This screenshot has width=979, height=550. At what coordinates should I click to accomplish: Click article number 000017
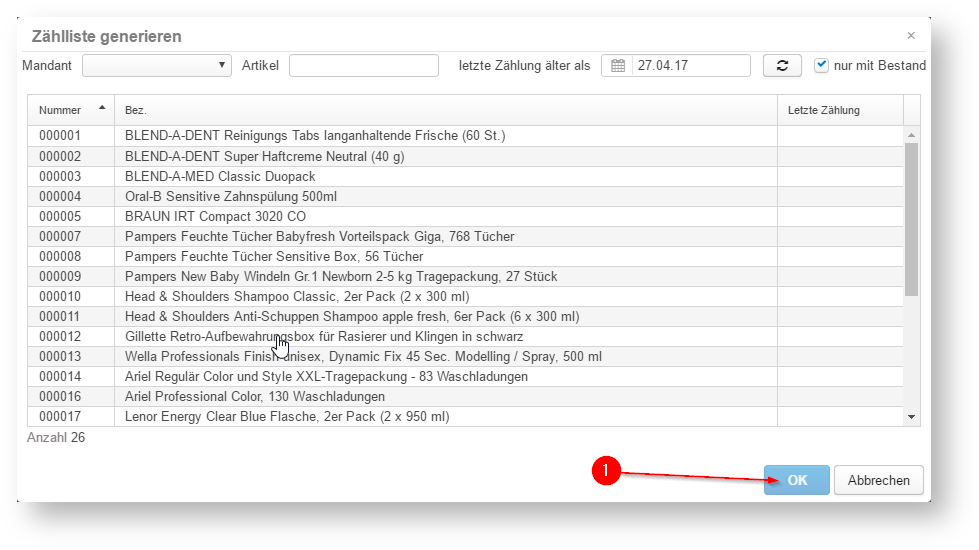60,416
